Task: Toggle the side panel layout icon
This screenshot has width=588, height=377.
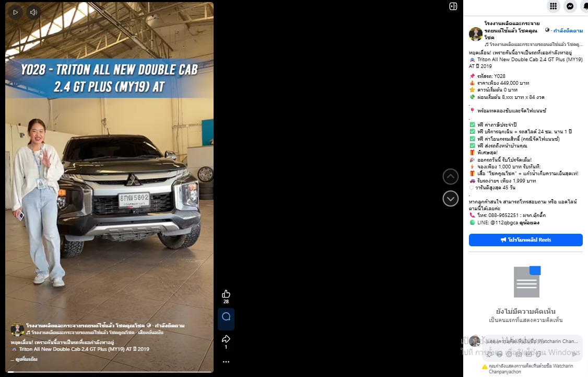Action: 453,6
